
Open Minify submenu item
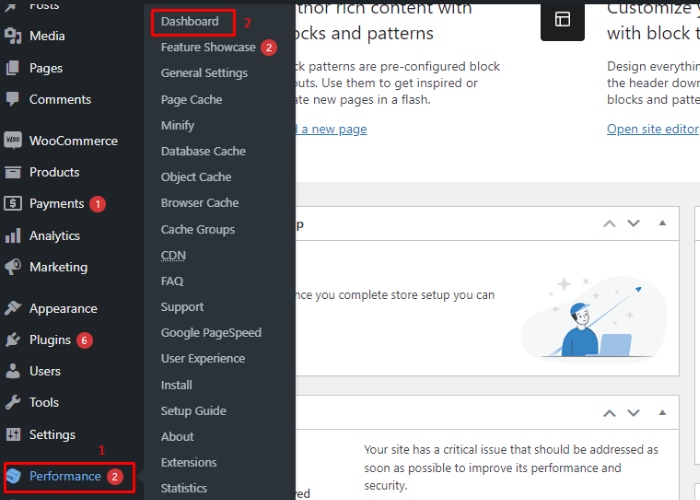pos(177,125)
